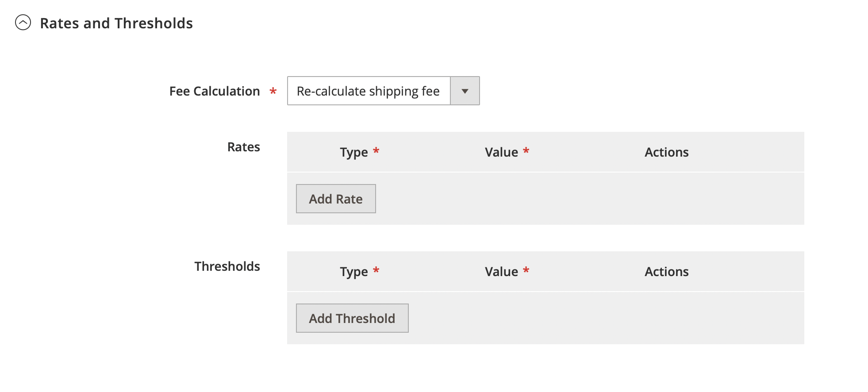Image resolution: width=868 pixels, height=392 pixels.
Task: Open the Re-calculate shipping fee select box
Action: click(369, 91)
